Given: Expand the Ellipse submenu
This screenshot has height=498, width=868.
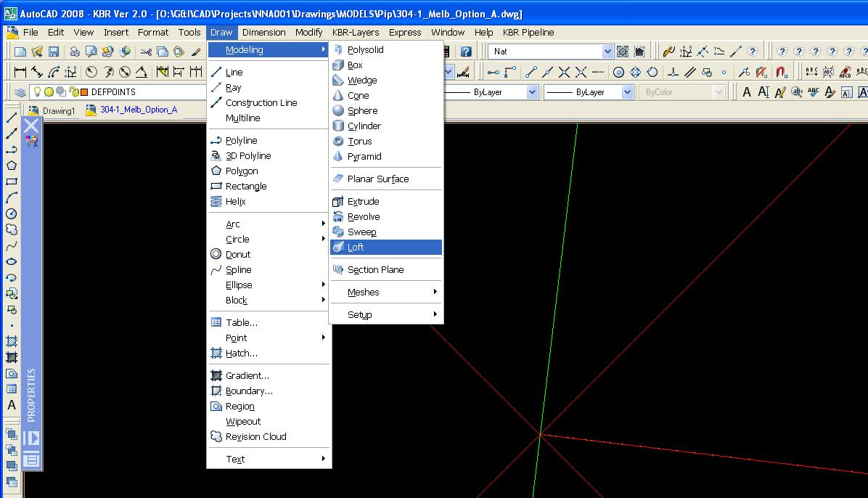Looking at the screenshot, I should [x=269, y=285].
